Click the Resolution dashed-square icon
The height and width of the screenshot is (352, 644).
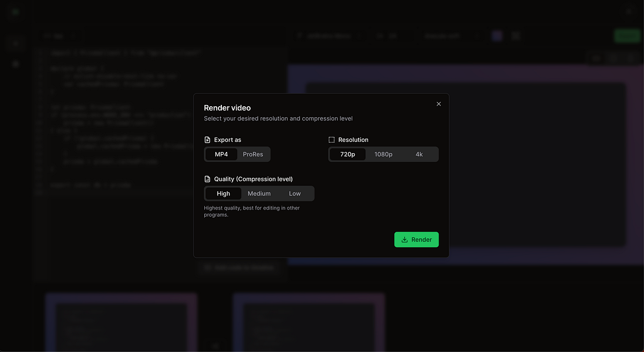tap(332, 140)
